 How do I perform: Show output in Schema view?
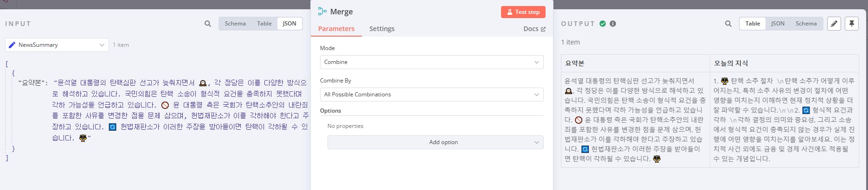(x=806, y=24)
